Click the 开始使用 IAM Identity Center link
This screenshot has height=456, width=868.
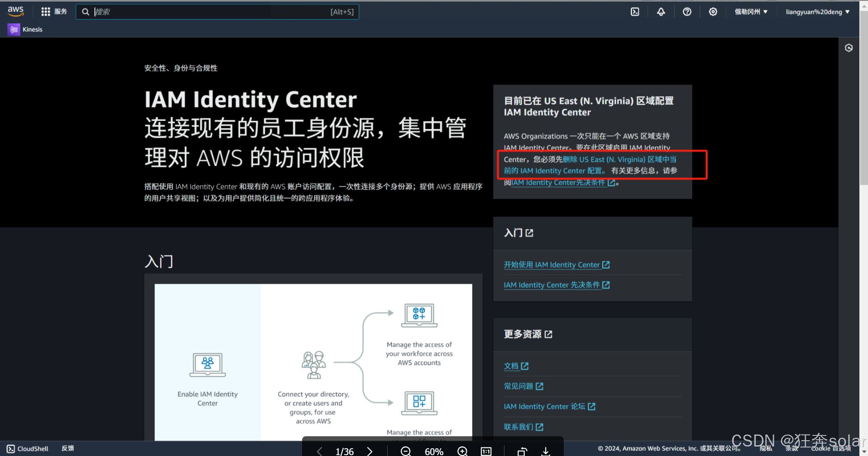point(556,264)
